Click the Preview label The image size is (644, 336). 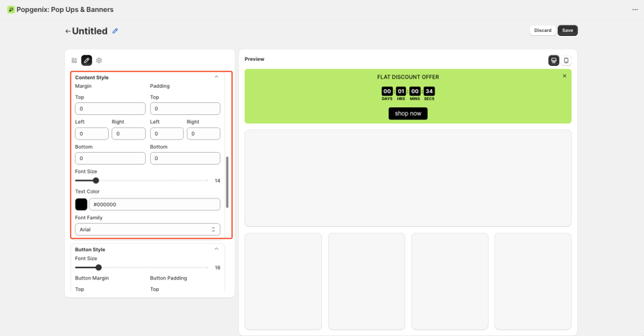(254, 59)
